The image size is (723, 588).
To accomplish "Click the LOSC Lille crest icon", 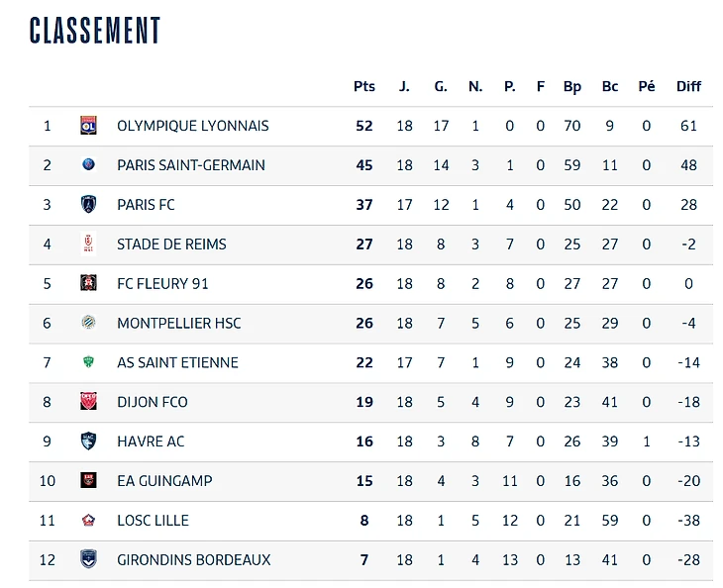I will tap(88, 521).
